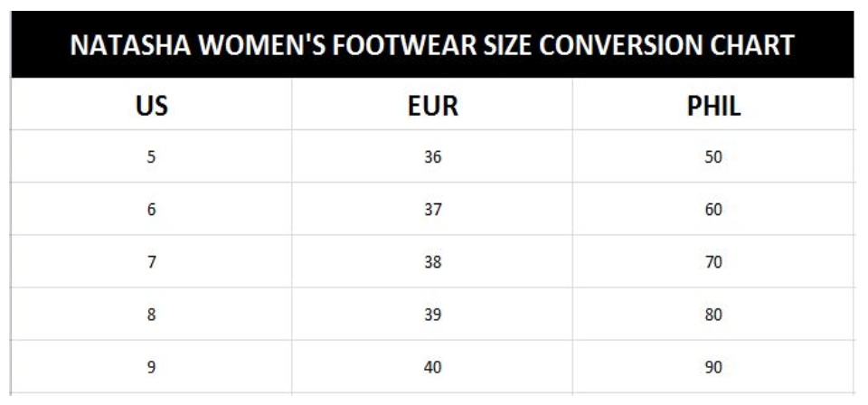The height and width of the screenshot is (405, 868).
Task: Highlight the PHIL size 80 cell
Action: pos(713,315)
